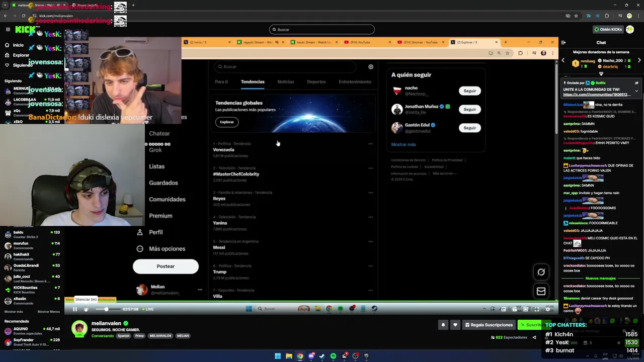The image size is (644, 362).
Task: Click the eye-slash icon in address bar
Action: (568, 16)
